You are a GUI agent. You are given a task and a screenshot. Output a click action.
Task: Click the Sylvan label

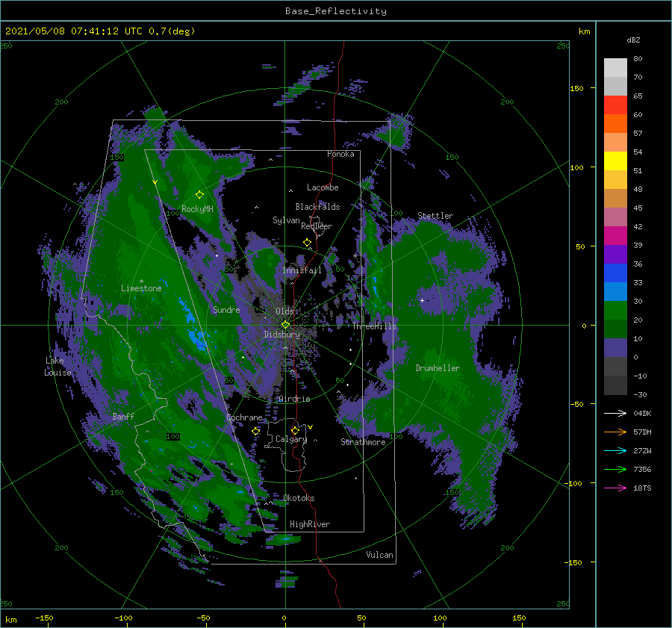tap(286, 220)
